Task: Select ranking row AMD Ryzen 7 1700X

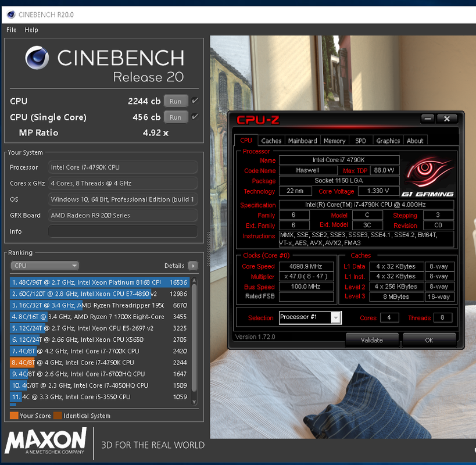Action: click(x=99, y=317)
